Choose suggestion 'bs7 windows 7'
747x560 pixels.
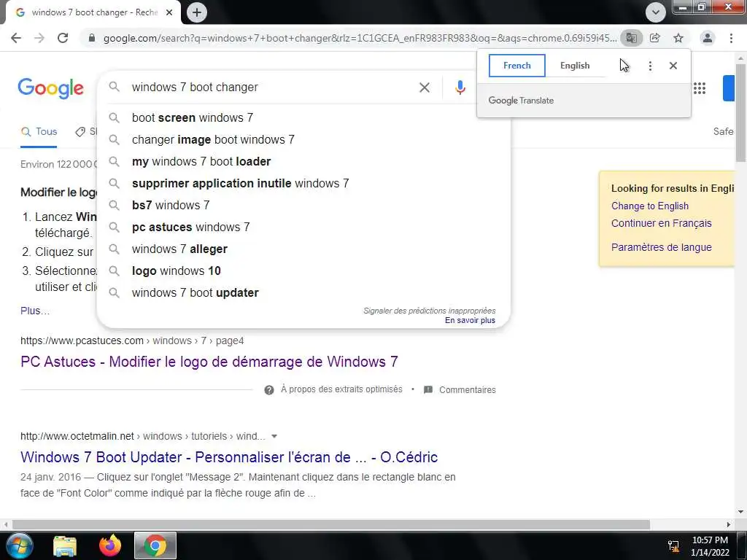pos(303,205)
